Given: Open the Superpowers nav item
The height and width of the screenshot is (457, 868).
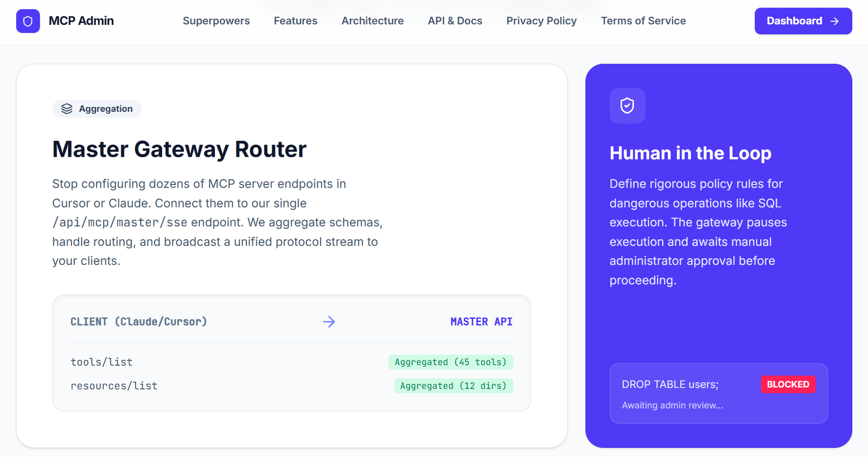Looking at the screenshot, I should 216,21.
